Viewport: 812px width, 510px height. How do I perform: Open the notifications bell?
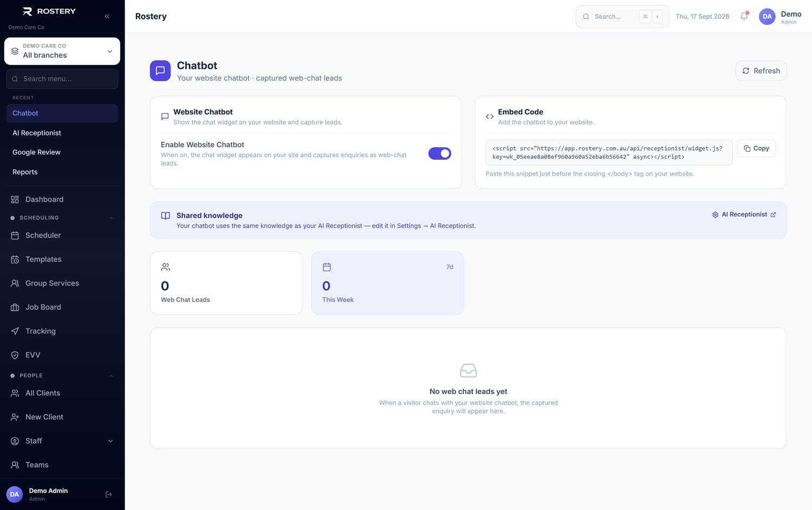[x=744, y=16]
